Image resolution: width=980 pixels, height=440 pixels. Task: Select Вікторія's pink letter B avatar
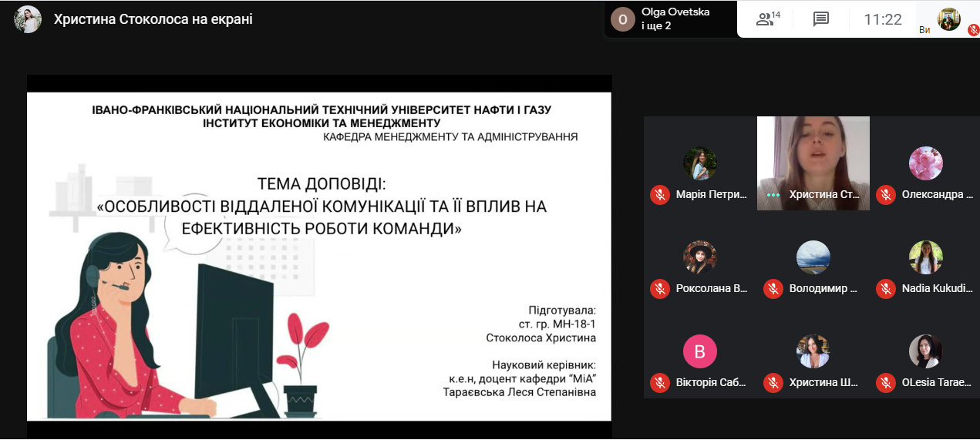699,351
